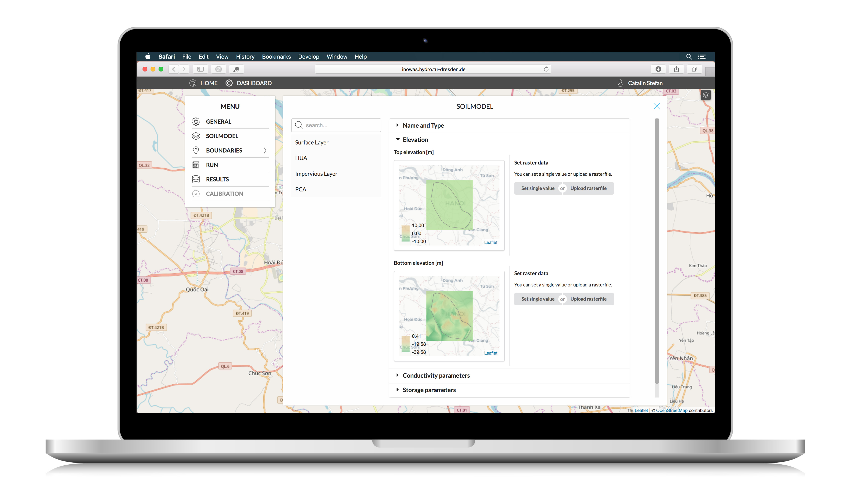Click the Top elevation map thumbnail
The width and height of the screenshot is (853, 504).
[449, 206]
